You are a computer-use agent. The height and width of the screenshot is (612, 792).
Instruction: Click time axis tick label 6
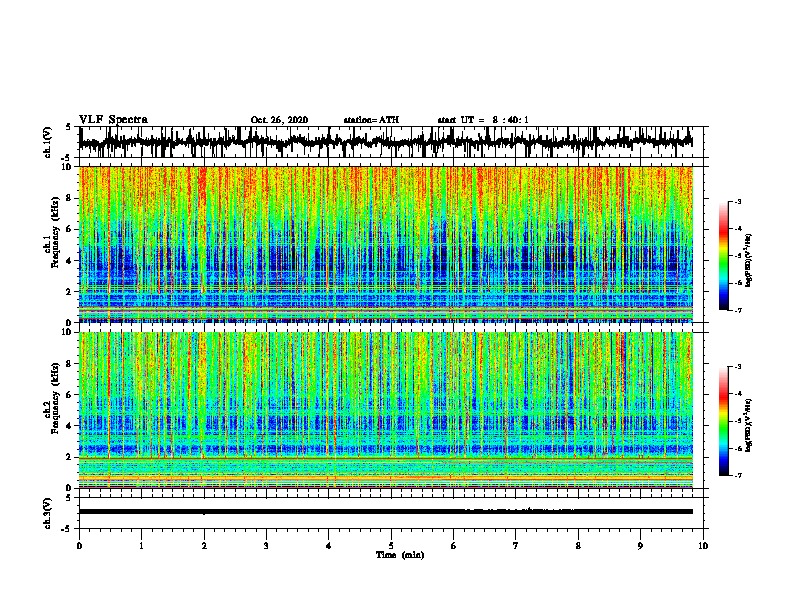(x=453, y=546)
